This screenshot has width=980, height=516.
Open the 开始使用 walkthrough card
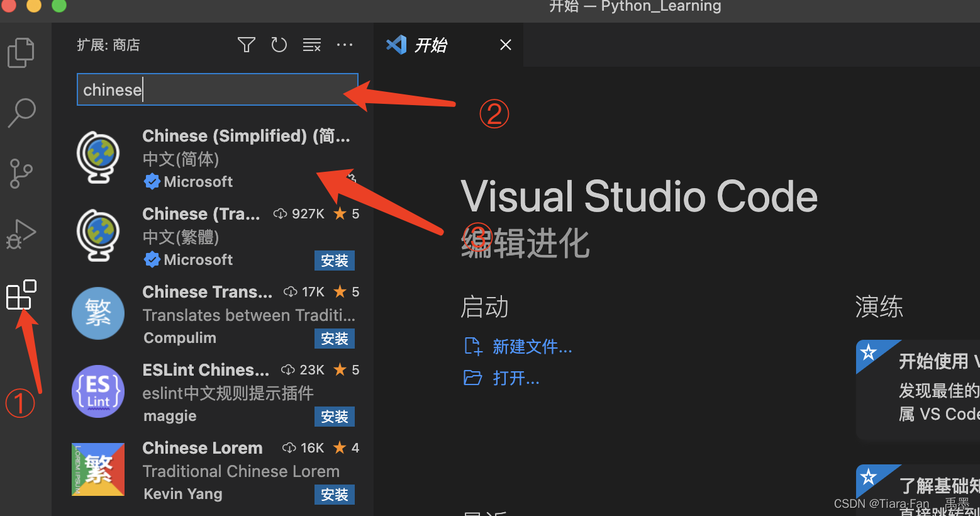918,389
